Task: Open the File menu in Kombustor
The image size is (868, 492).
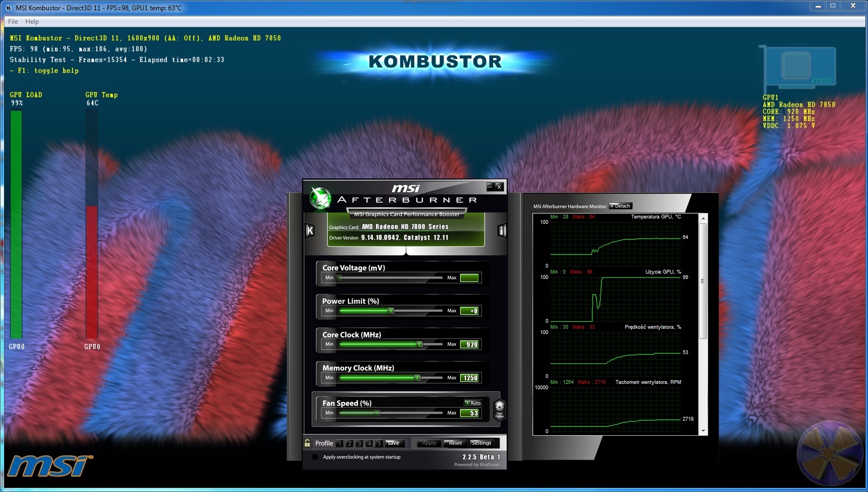Action: (13, 22)
